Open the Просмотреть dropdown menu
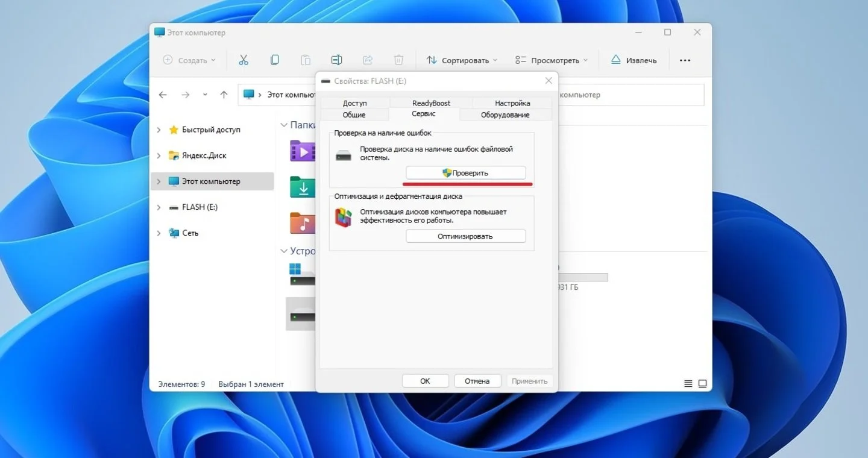Screen dimensions: 868x458 click(x=552, y=60)
